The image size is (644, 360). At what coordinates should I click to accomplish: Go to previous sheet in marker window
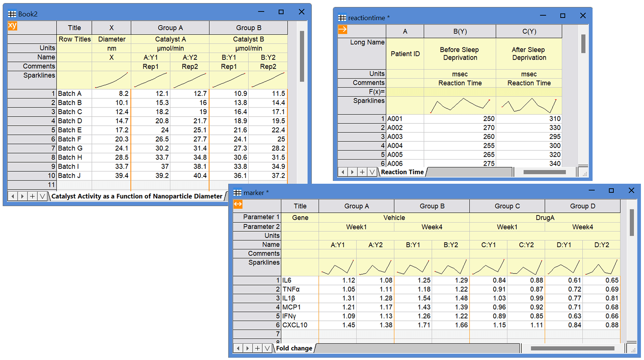point(238,348)
